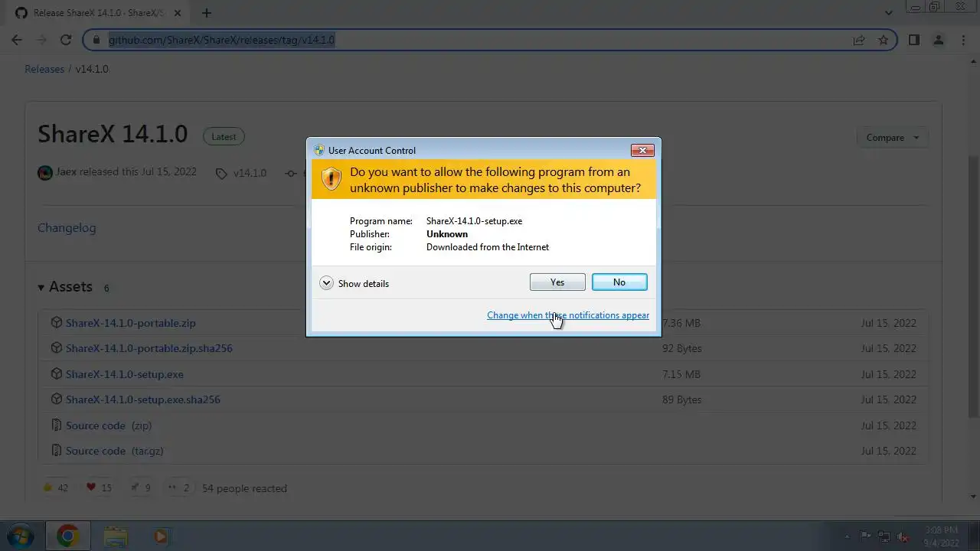Image resolution: width=980 pixels, height=551 pixels.
Task: Reload the GitHub releases page
Action: pos(66,40)
